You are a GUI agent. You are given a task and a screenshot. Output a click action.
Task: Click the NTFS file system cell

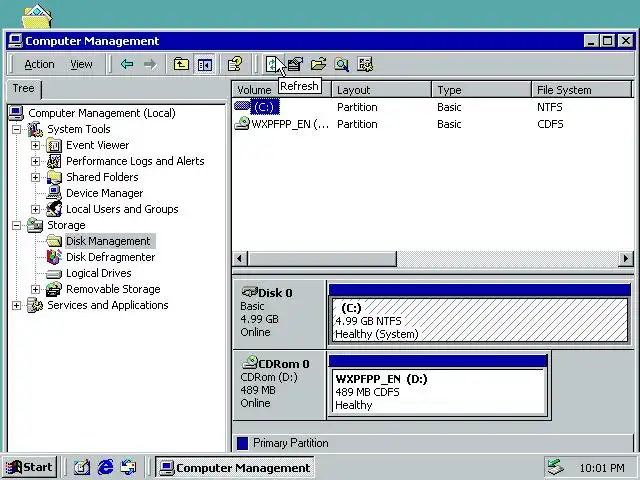[549, 107]
